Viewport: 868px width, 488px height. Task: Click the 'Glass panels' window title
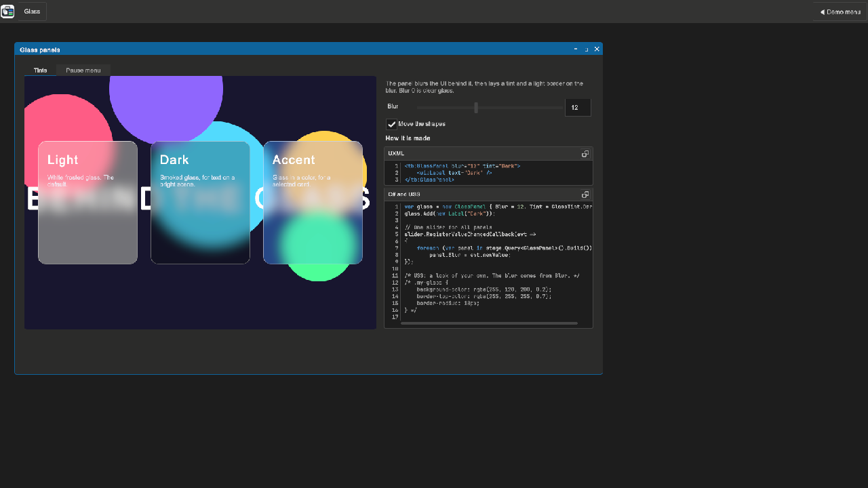40,49
